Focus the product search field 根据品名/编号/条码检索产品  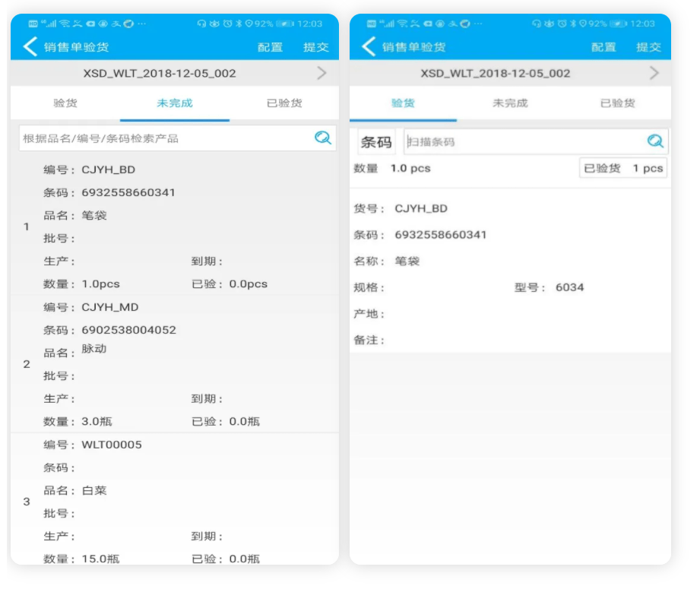[177, 138]
